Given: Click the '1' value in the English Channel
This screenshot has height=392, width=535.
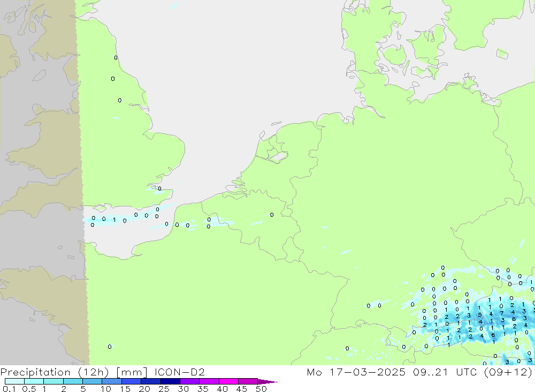Looking at the screenshot, I should pyautogui.click(x=114, y=220).
